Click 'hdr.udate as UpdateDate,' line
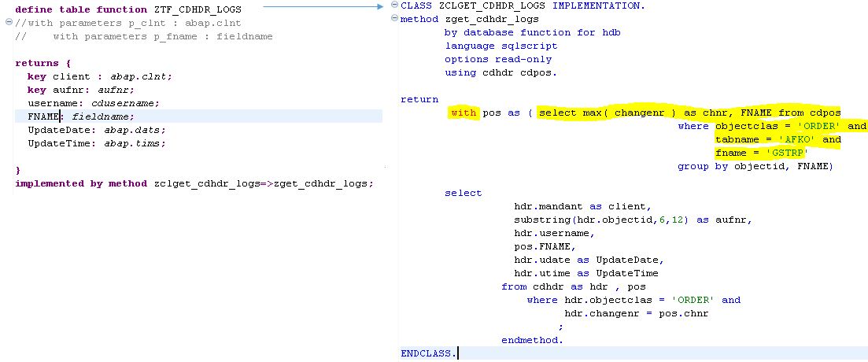This screenshot has width=868, height=362. point(589,260)
